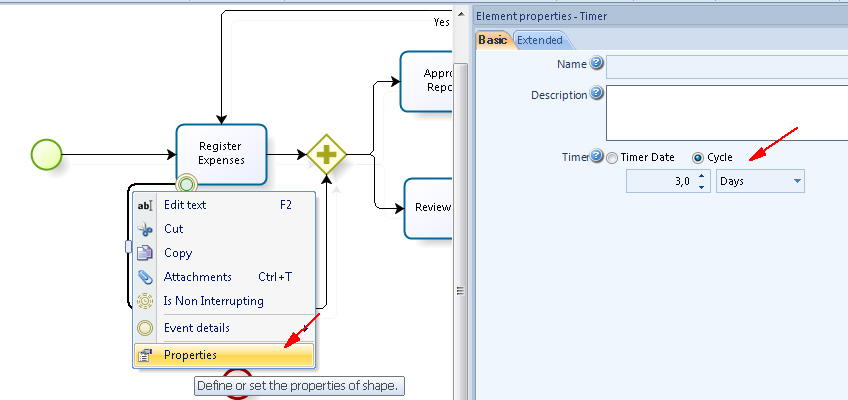The height and width of the screenshot is (400, 848).
Task: Select the Timer Date radio button
Action: click(612, 158)
